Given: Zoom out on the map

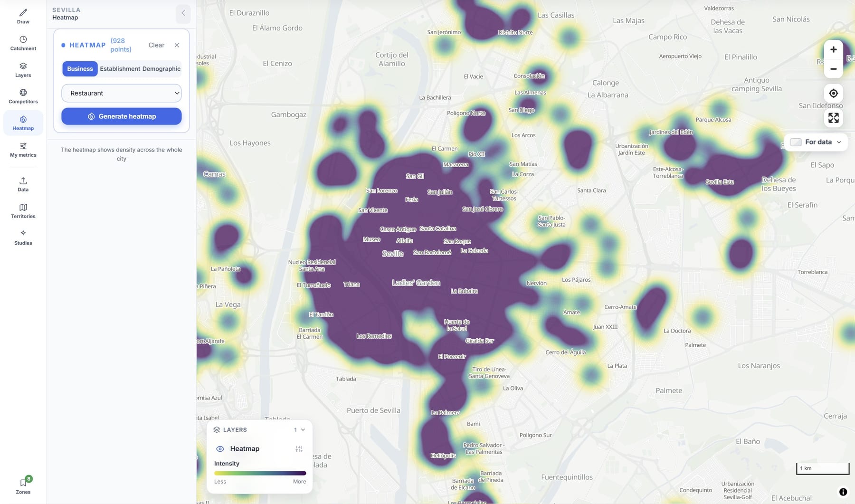Looking at the screenshot, I should coord(833,69).
